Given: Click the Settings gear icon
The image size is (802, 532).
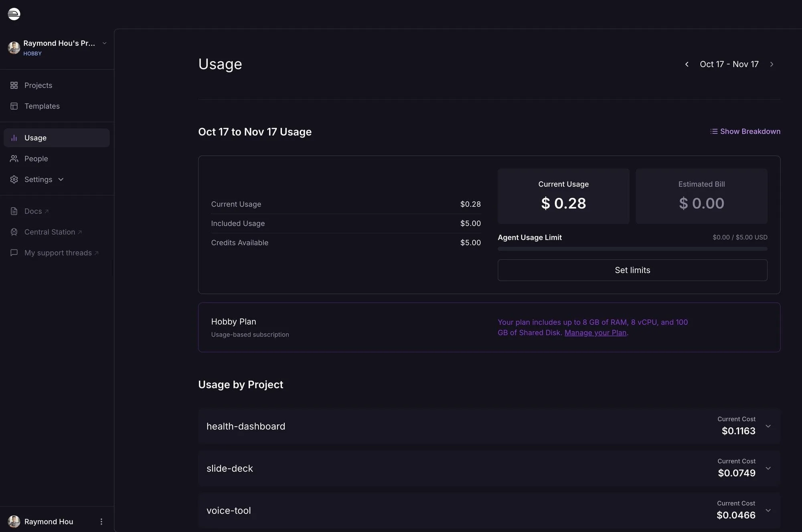Looking at the screenshot, I should (14, 180).
